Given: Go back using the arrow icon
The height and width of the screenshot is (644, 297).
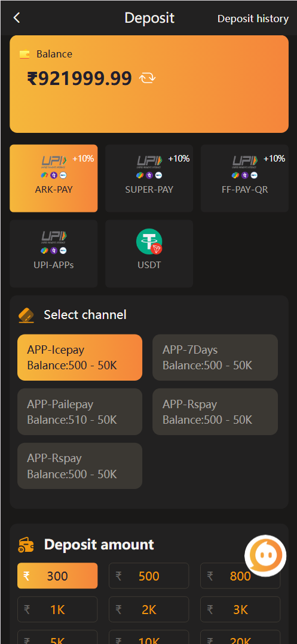Looking at the screenshot, I should (x=16, y=18).
